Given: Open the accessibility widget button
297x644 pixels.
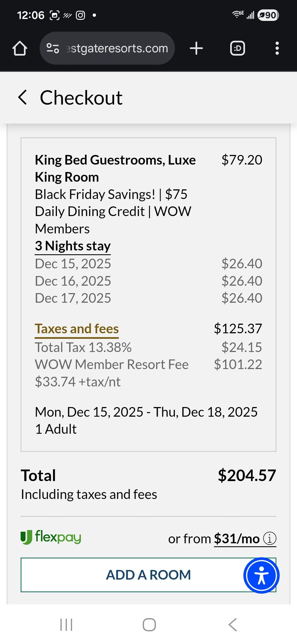Looking at the screenshot, I should tap(261, 575).
